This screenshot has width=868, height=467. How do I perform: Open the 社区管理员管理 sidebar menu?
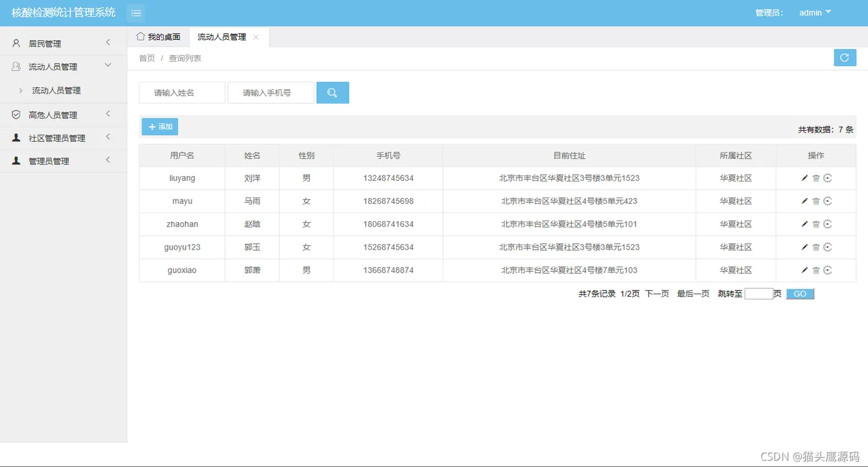(63, 138)
